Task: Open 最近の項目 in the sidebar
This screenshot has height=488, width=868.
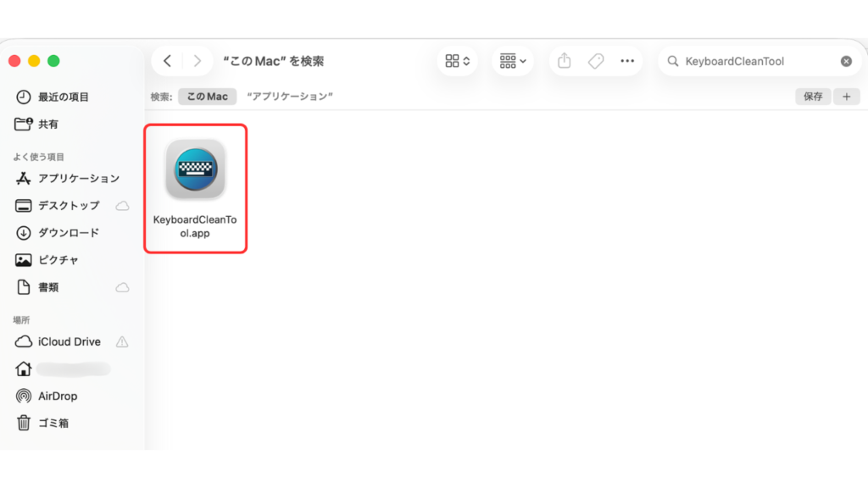Action: coord(63,97)
